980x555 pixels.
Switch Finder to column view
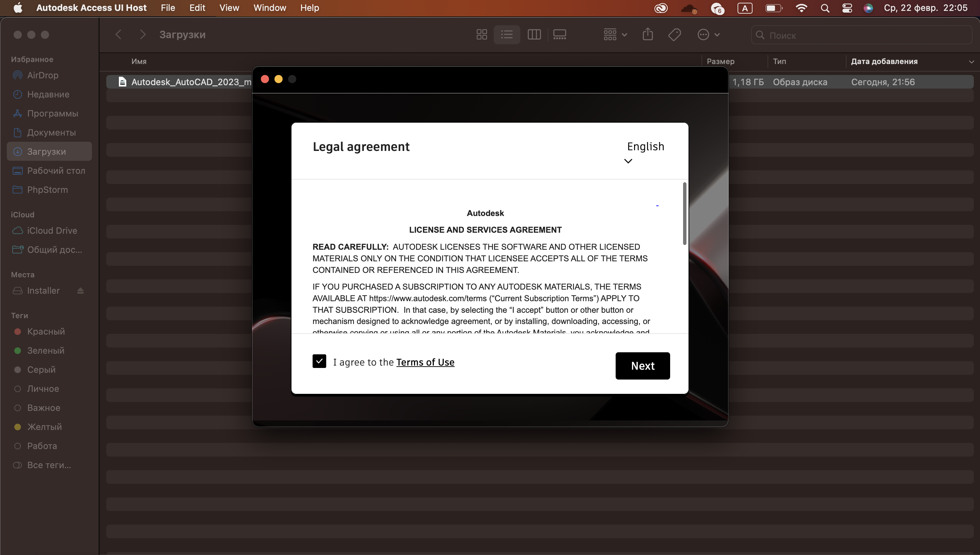coord(534,35)
